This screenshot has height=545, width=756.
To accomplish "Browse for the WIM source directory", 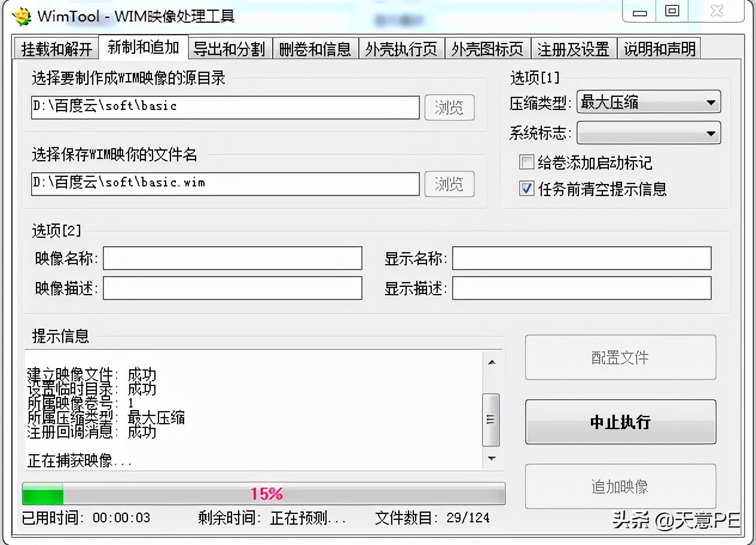I will coord(449,108).
